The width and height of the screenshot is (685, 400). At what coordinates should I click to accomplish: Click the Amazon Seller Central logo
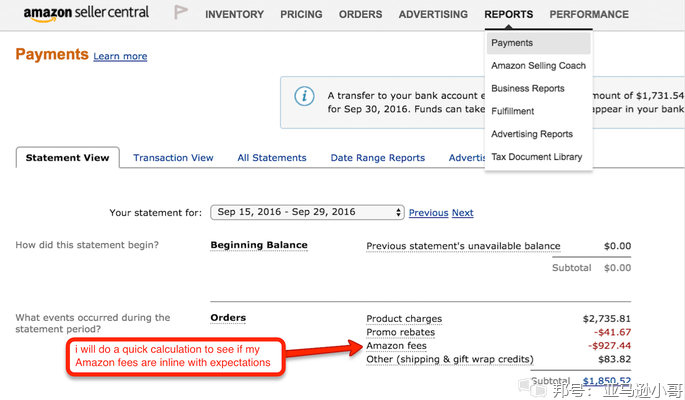click(x=85, y=14)
